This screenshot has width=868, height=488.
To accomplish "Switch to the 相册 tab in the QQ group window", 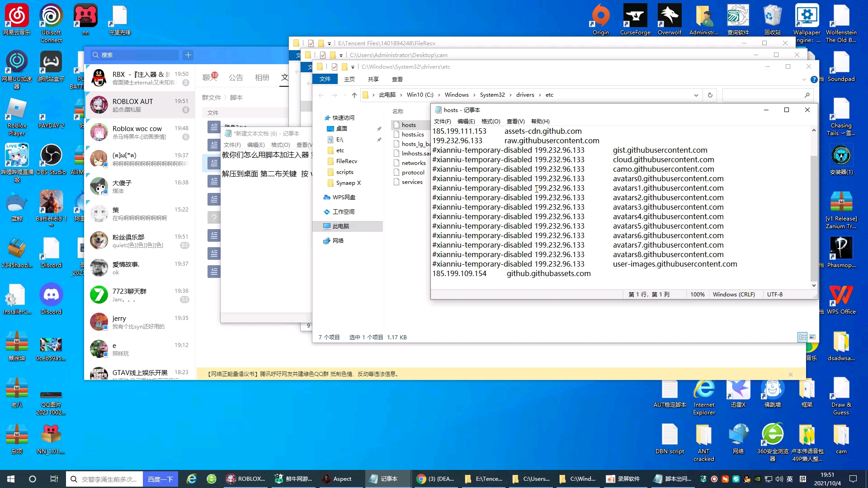I will (262, 78).
